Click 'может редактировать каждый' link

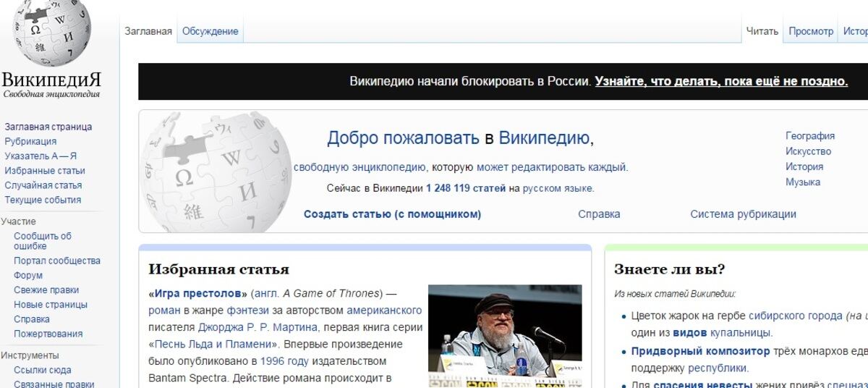(x=550, y=167)
